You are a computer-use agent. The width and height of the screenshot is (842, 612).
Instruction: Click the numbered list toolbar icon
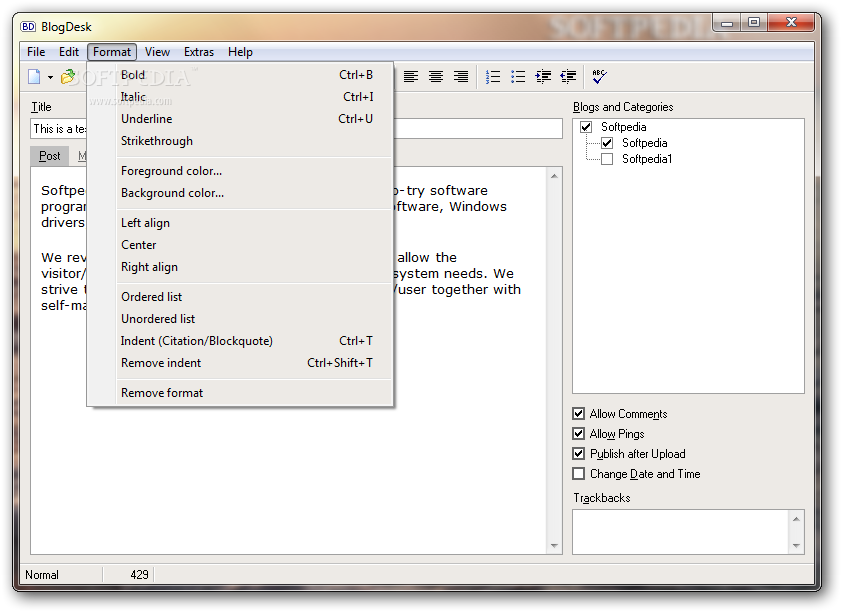click(x=493, y=77)
